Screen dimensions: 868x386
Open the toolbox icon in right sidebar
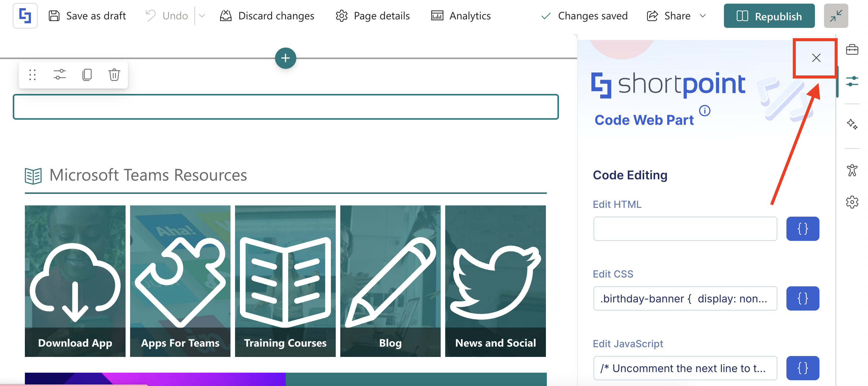pyautogui.click(x=852, y=50)
